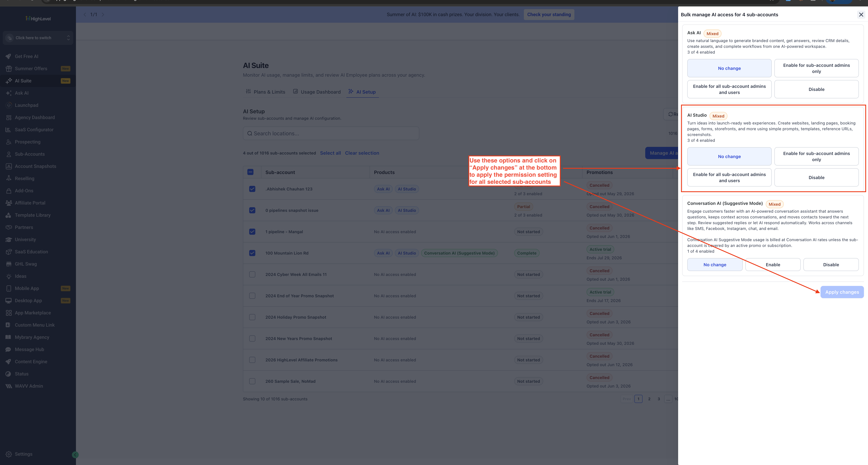Open University graduation cap icon
This screenshot has width=868, height=465.
click(9, 240)
